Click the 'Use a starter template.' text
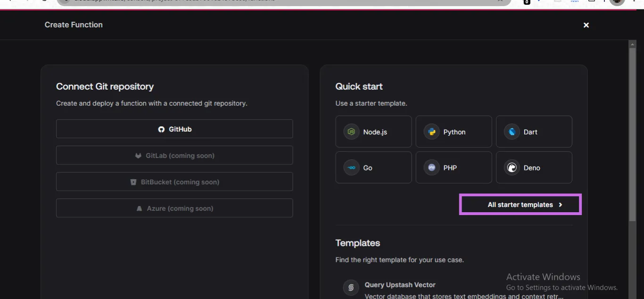The height and width of the screenshot is (299, 644). [371, 103]
